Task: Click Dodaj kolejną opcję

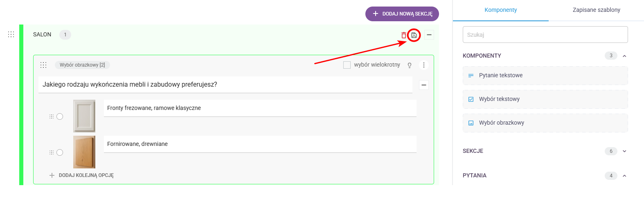Action: [82, 175]
